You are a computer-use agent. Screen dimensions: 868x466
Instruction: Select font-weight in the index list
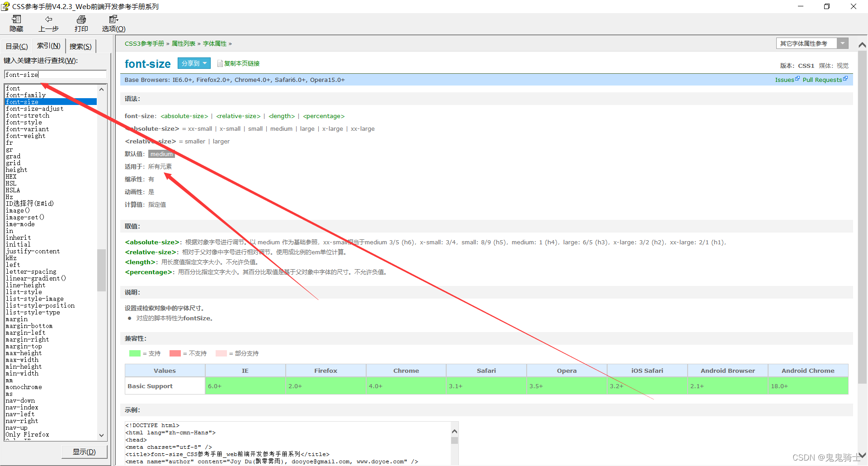pos(26,136)
